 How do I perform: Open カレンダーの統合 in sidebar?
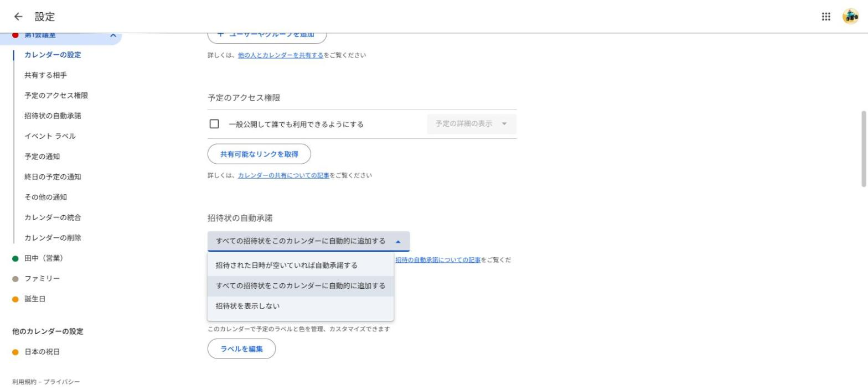(53, 217)
